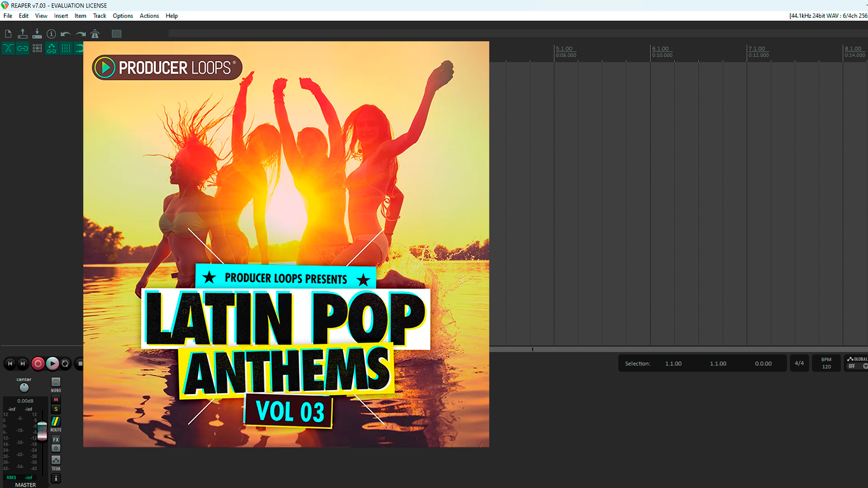The image size is (868, 488).
Task: Click ruler marker 5.1.00
Action: pos(564,49)
